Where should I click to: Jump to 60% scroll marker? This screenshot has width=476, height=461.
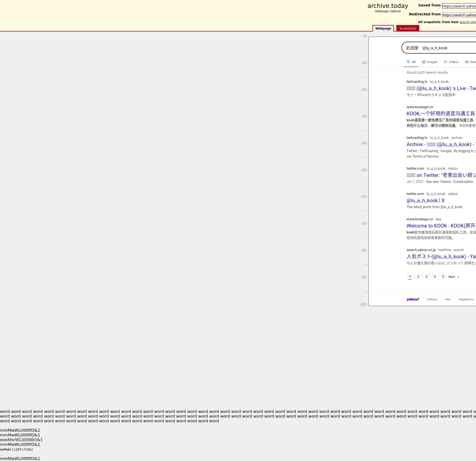pyautogui.click(x=364, y=197)
